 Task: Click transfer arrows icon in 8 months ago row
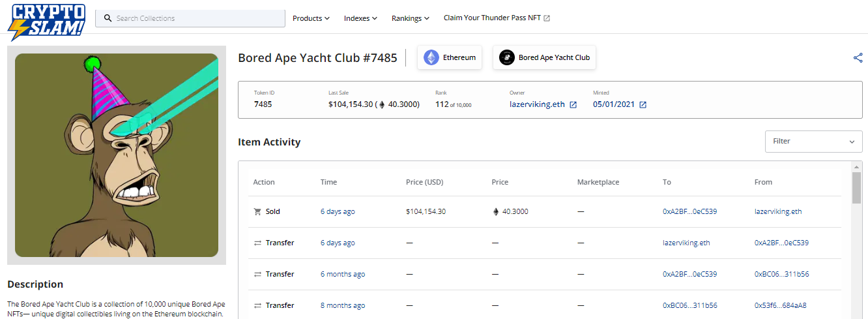click(x=257, y=305)
